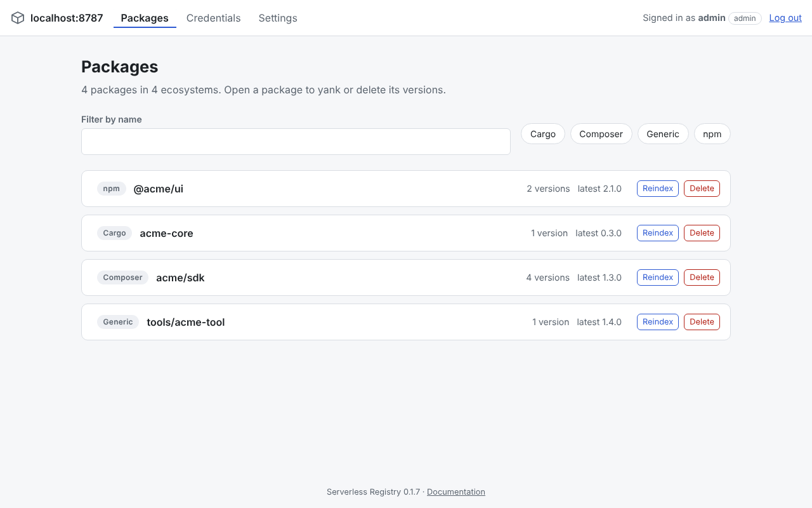This screenshot has height=508, width=812.
Task: Click the '2 versions' text
Action: pos(548,189)
